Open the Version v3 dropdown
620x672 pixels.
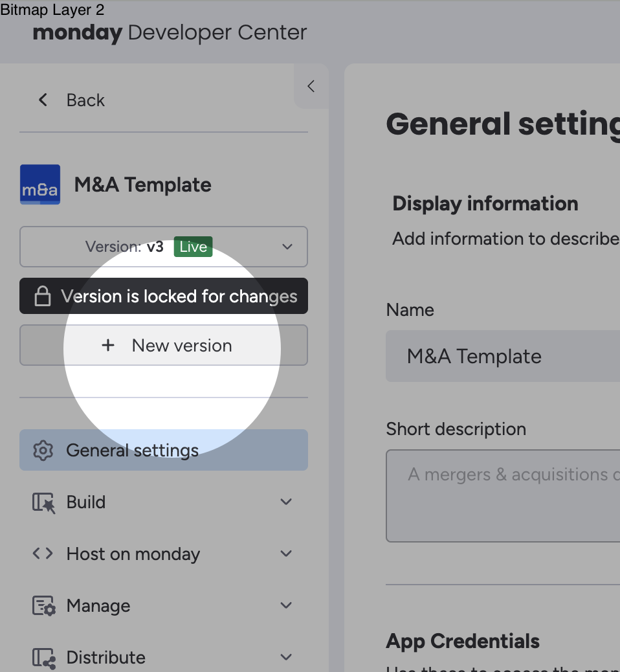pyautogui.click(x=164, y=247)
